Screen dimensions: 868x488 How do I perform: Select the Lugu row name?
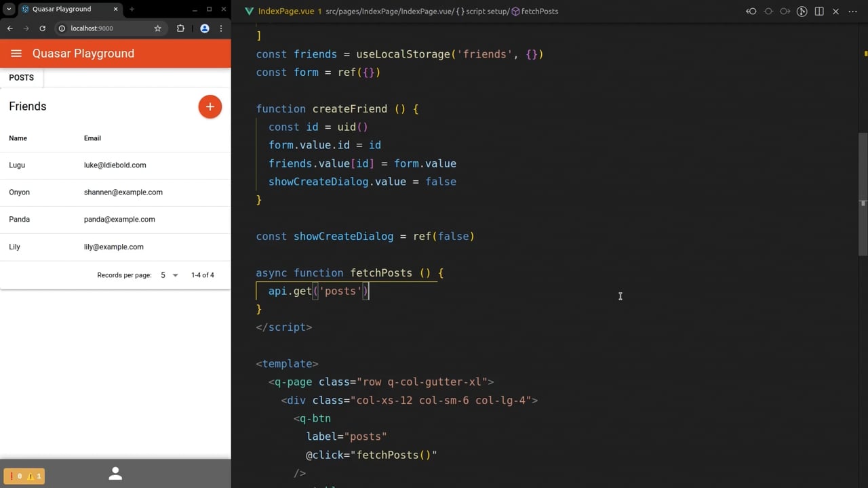[x=17, y=165]
